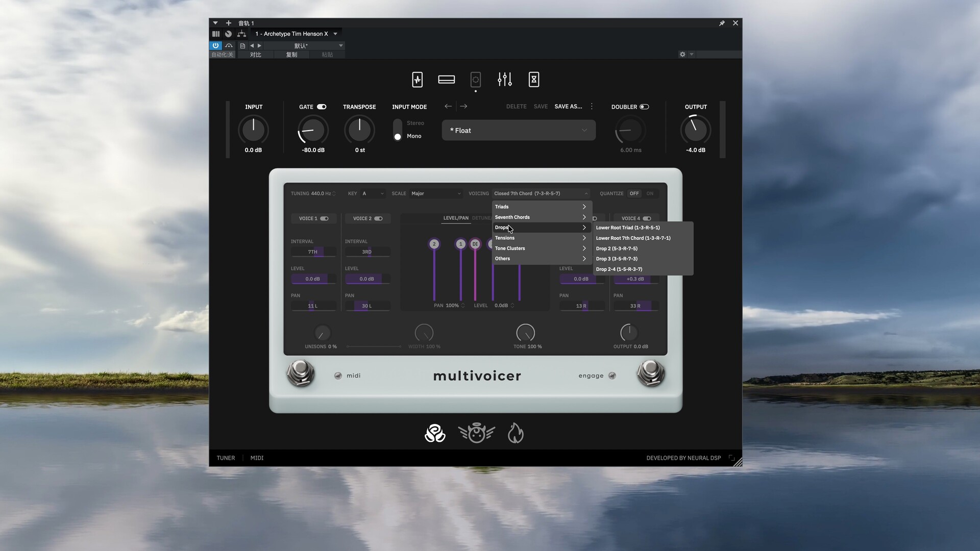Image resolution: width=980 pixels, height=551 pixels.
Task: Click the SAVE AS... button
Action: click(x=568, y=107)
